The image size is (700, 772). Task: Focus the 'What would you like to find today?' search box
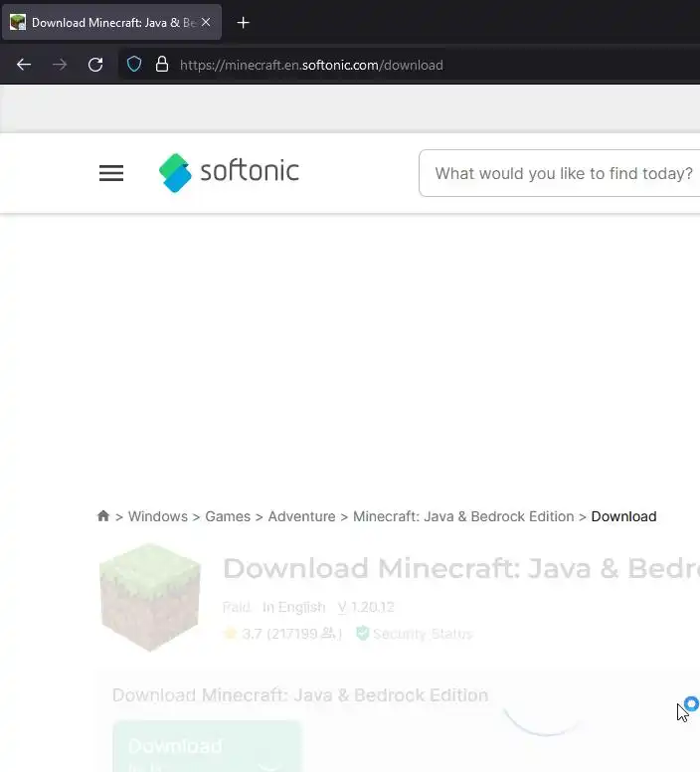560,173
